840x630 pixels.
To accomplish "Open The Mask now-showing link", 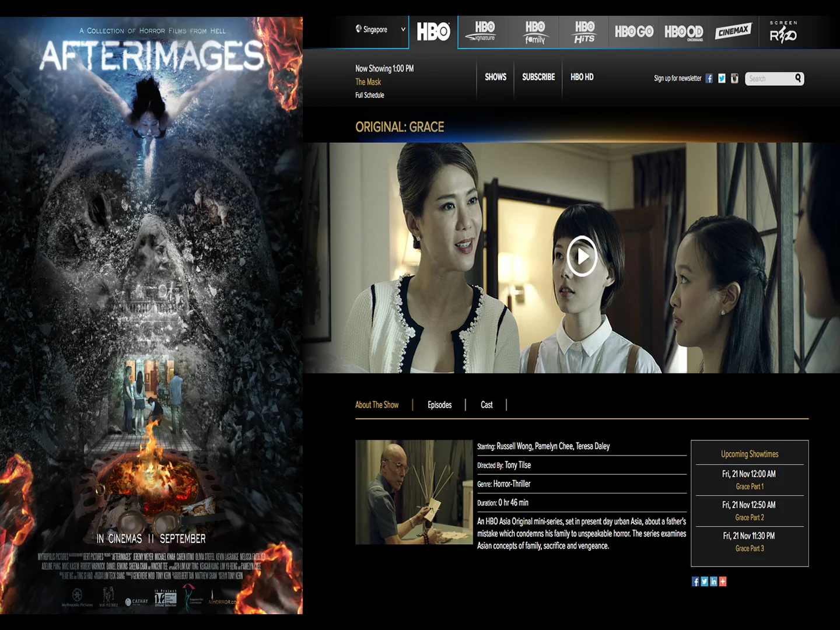I will point(368,82).
